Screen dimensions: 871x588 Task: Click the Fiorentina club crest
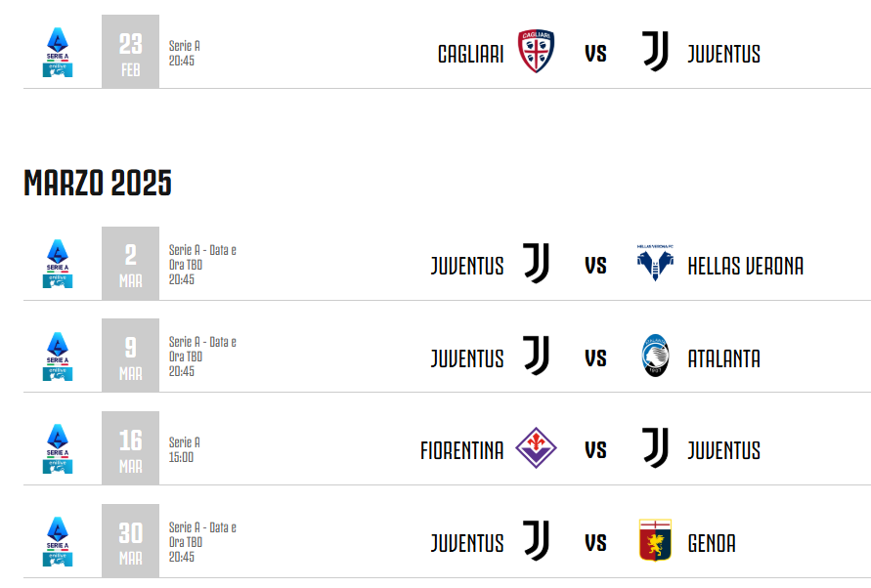point(536,447)
